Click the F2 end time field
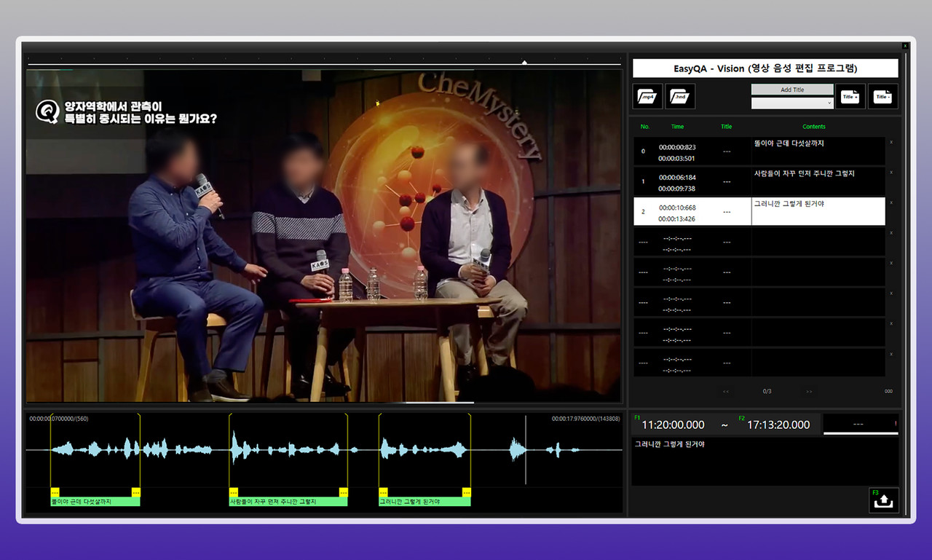The height and width of the screenshot is (560, 932). pos(777,425)
